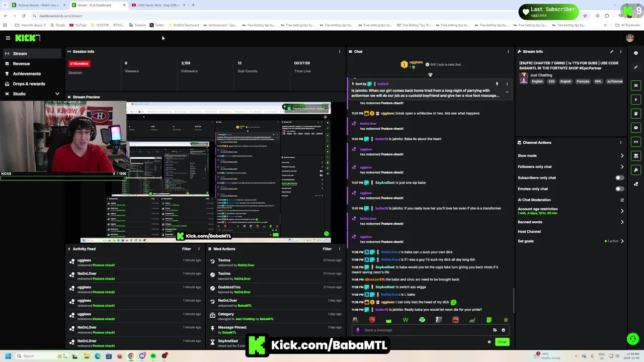Toggle Emotes-only chat switch

pos(619,189)
